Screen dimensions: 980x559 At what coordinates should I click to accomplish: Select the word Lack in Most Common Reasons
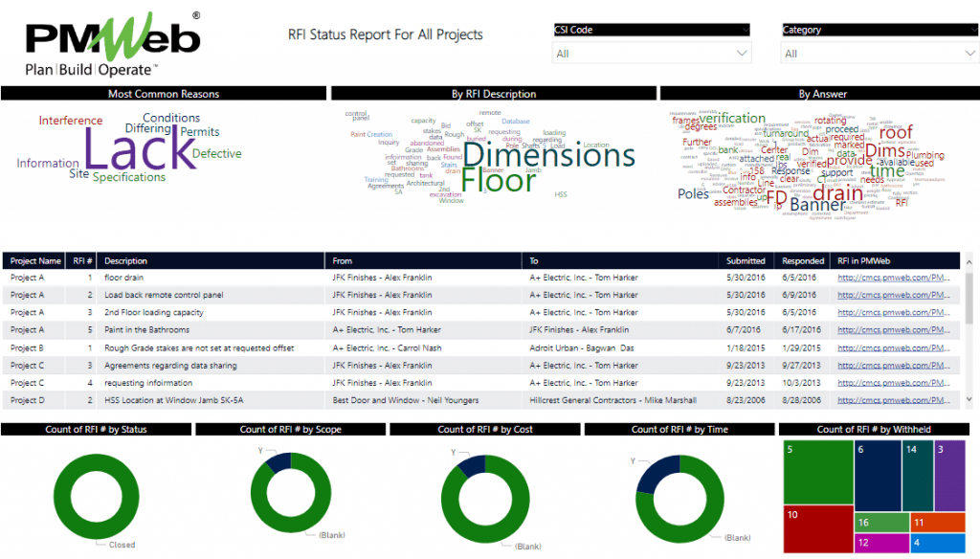[140, 150]
